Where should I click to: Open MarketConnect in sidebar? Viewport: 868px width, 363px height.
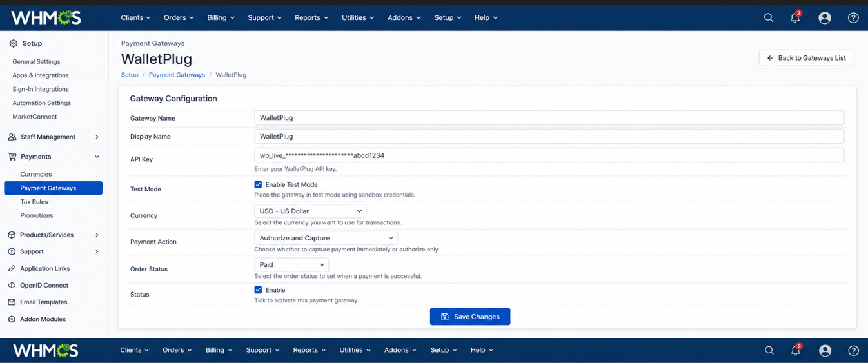click(x=35, y=117)
